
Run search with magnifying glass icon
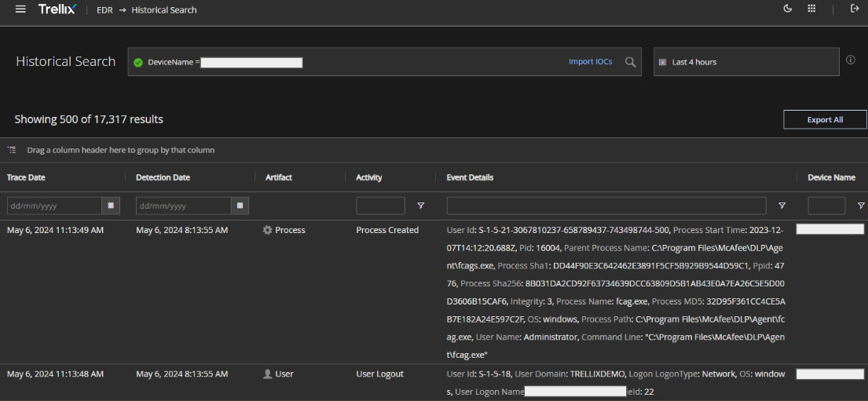tap(630, 62)
